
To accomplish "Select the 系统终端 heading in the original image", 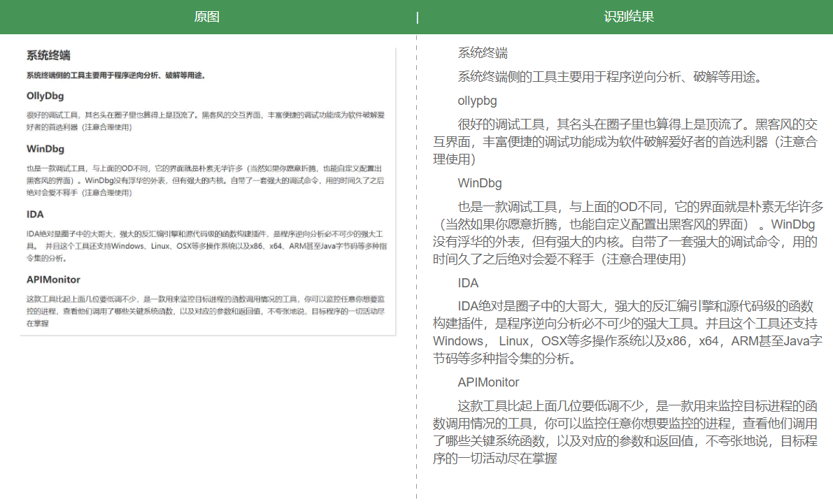I will tap(48, 55).
